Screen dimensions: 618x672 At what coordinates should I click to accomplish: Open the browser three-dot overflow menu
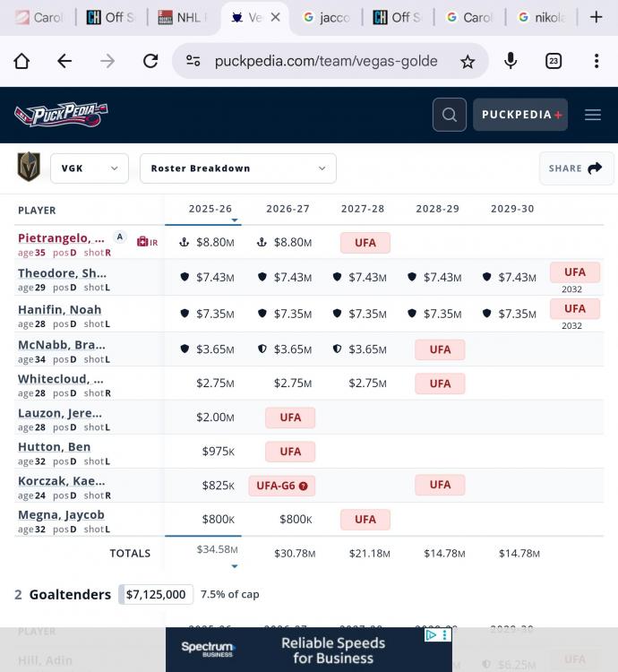click(597, 61)
